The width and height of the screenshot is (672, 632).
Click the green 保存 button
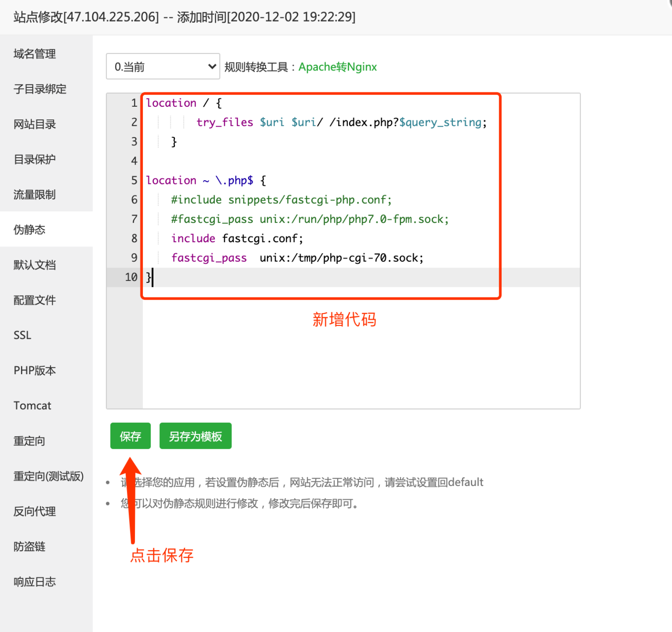[x=130, y=436]
